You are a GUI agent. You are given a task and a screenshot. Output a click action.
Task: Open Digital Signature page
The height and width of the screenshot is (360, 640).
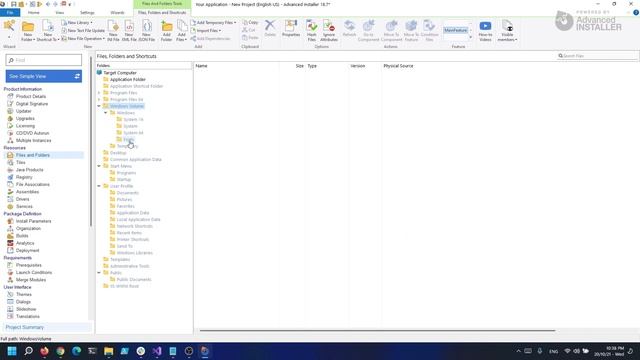click(x=31, y=104)
